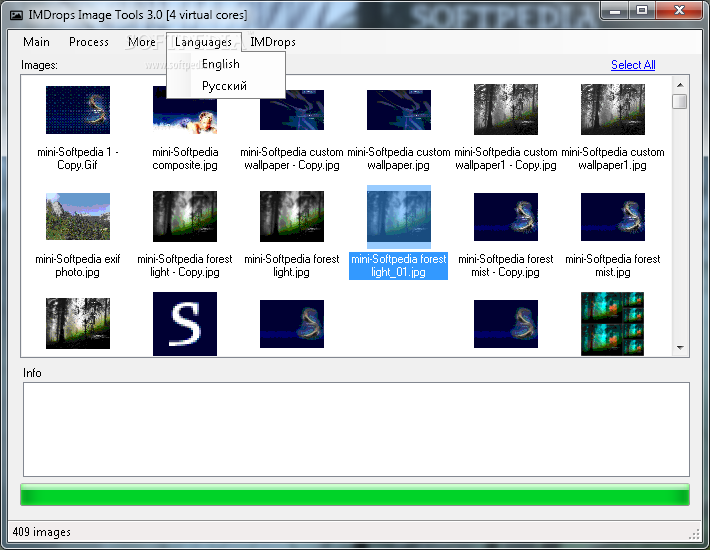The image size is (710, 550).
Task: Choose Русский in the Languages menu
Action: coord(225,86)
